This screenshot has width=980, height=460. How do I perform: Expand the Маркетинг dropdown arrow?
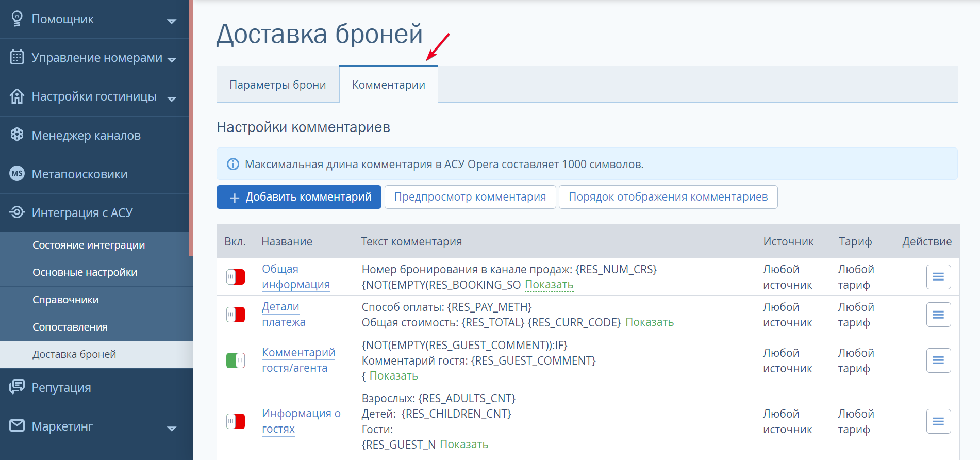[172, 429]
